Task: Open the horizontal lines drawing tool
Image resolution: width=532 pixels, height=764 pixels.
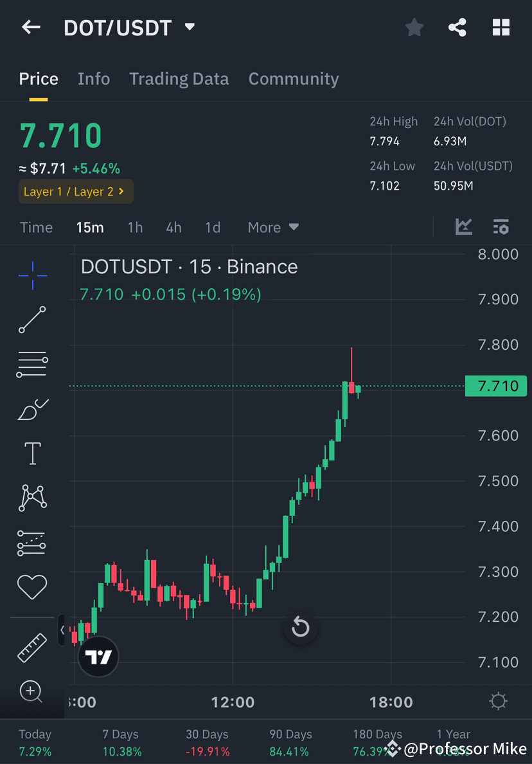Action: click(x=32, y=363)
